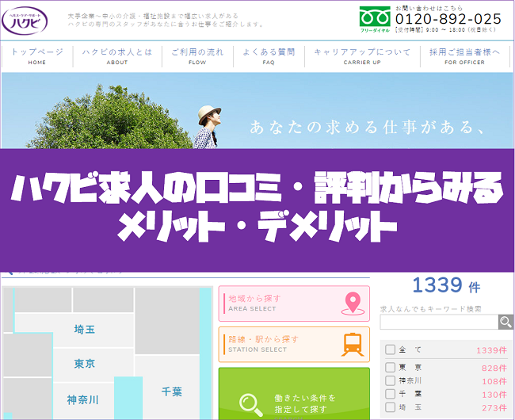This screenshot has width=515, height=420.
Task: Click the Hakubi logo
Action: (x=25, y=21)
